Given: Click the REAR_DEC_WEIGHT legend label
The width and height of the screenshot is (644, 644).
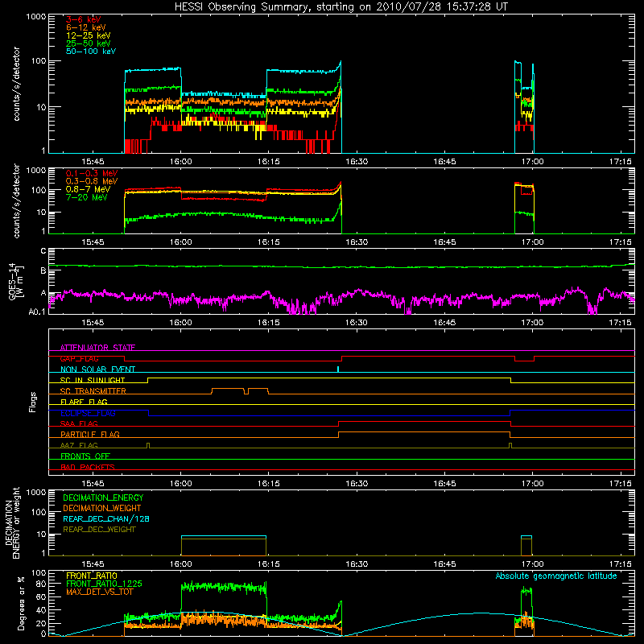Looking at the screenshot, I should point(99,530).
